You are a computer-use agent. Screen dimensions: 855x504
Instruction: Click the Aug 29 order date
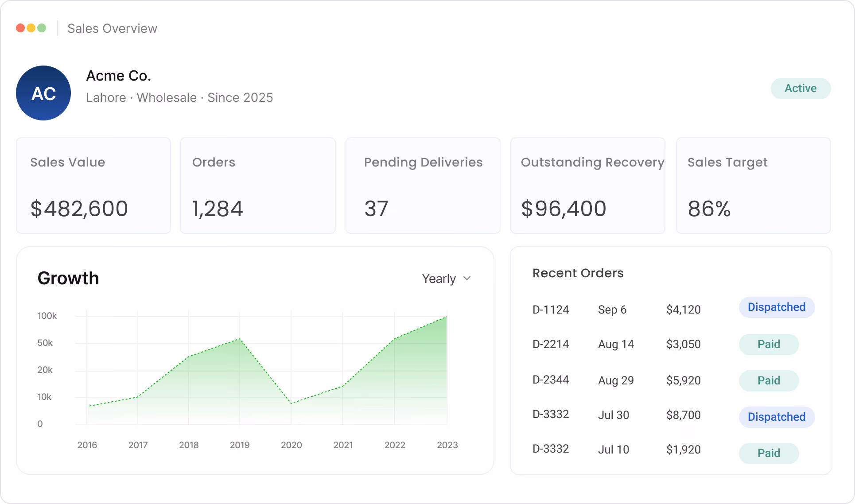point(616,380)
